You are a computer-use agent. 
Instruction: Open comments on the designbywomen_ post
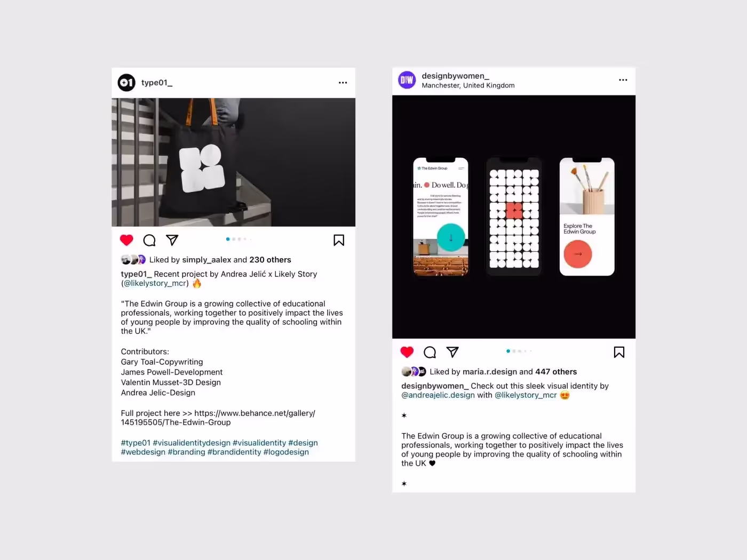(x=430, y=352)
